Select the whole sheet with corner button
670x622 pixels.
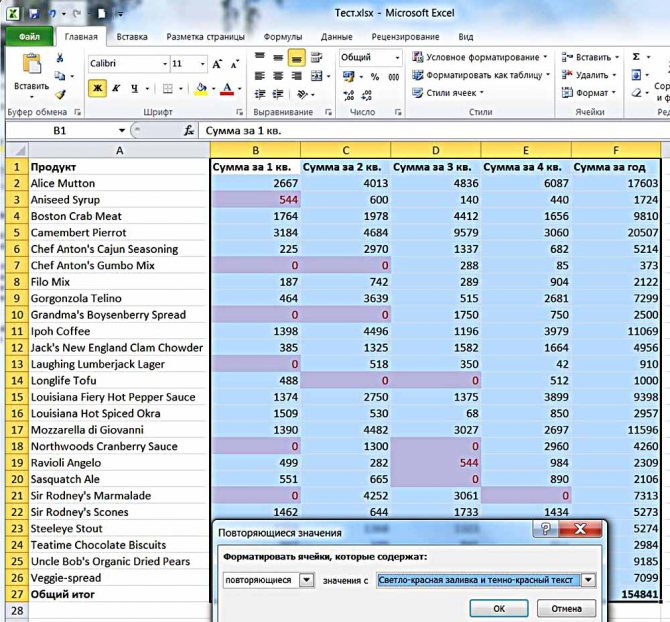tap(17, 150)
